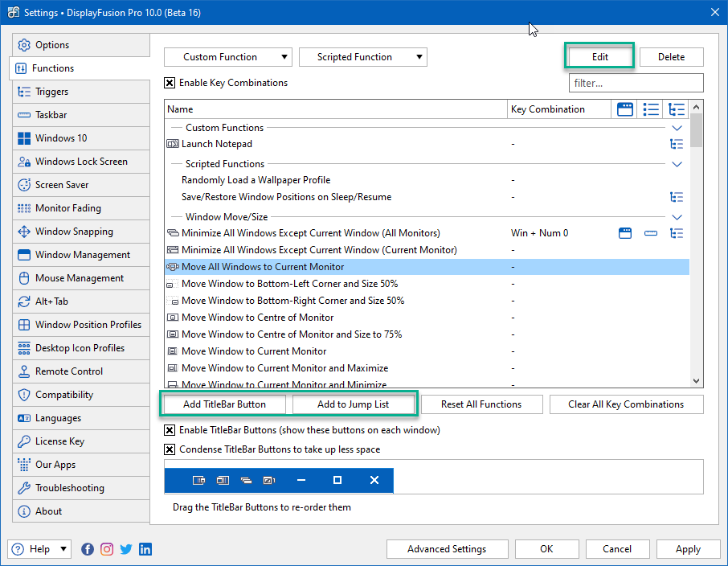
Task: Open the Custom Function dropdown
Action: pyautogui.click(x=228, y=57)
